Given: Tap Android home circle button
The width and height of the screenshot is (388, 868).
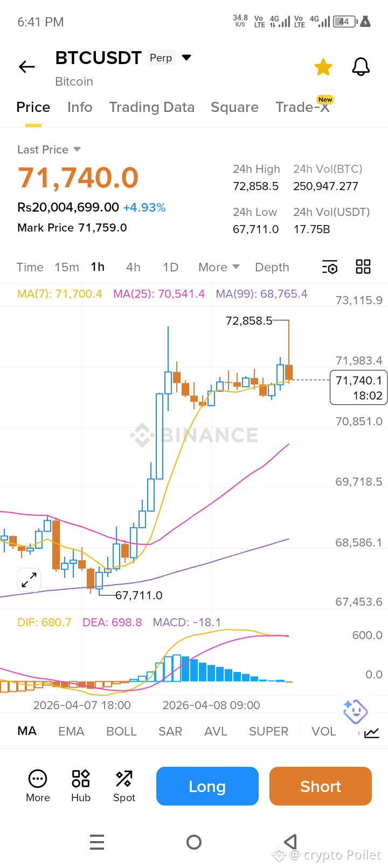Looking at the screenshot, I should (194, 842).
